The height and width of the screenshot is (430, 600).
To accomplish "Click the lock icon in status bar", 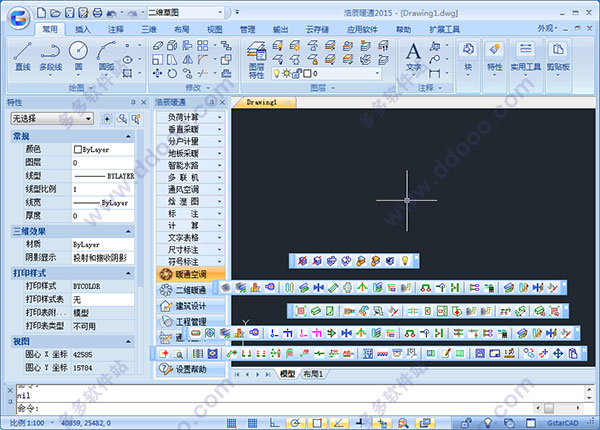I will click(x=466, y=423).
